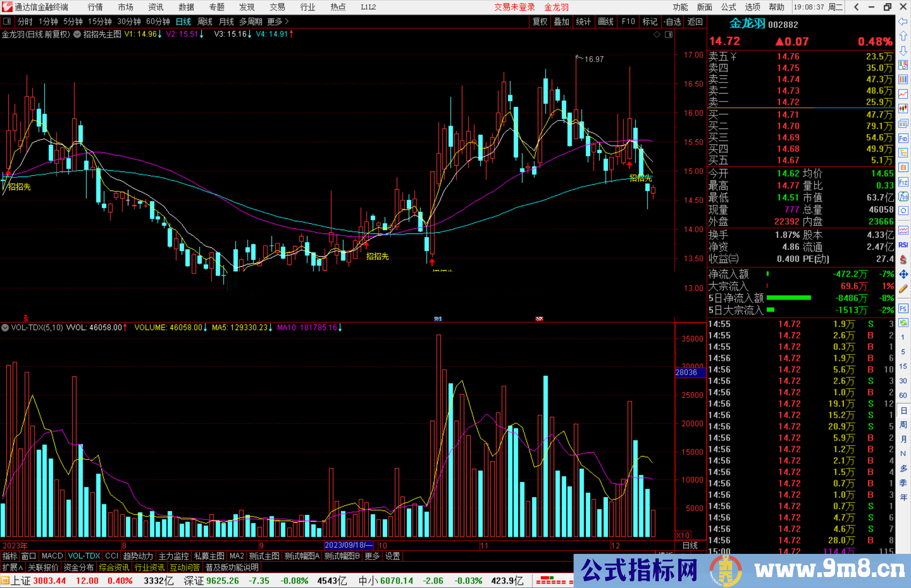Open the VOL-TDX indicator dropdown arrow

point(5,328)
